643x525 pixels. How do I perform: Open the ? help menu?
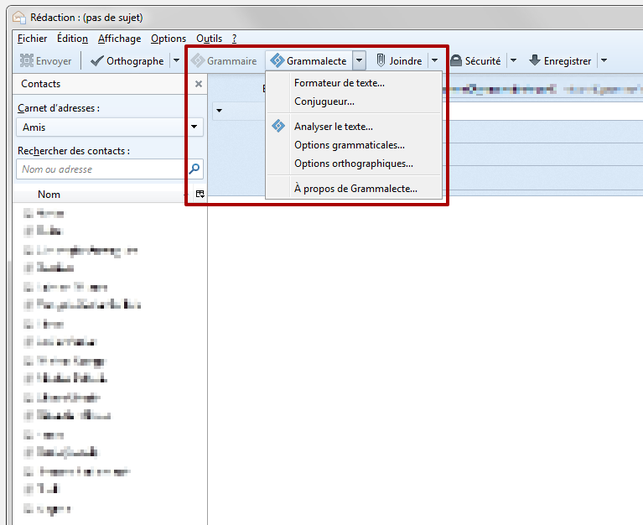click(234, 39)
